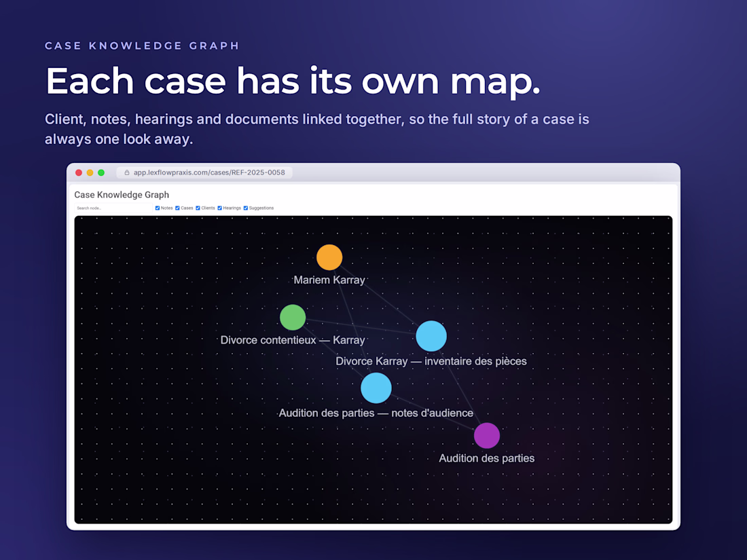The height and width of the screenshot is (560, 747).
Task: Click the "Mariem Karray" node label
Action: [329, 280]
